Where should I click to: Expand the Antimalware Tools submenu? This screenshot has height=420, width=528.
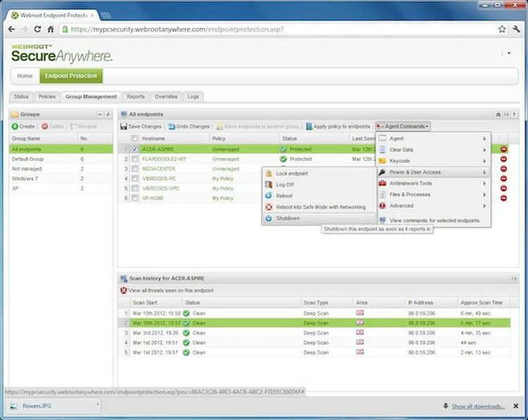tap(433, 183)
